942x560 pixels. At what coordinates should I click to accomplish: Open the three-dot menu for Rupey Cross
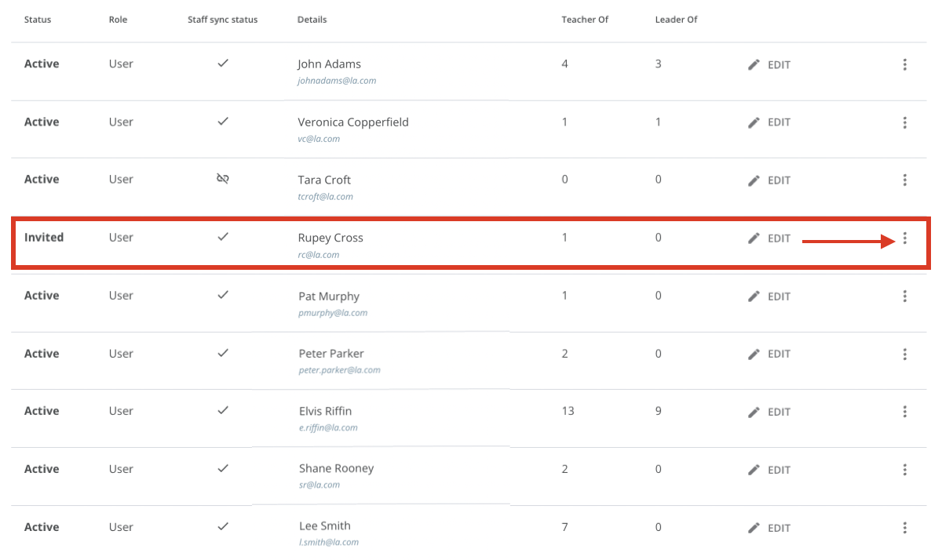pyautogui.click(x=905, y=238)
